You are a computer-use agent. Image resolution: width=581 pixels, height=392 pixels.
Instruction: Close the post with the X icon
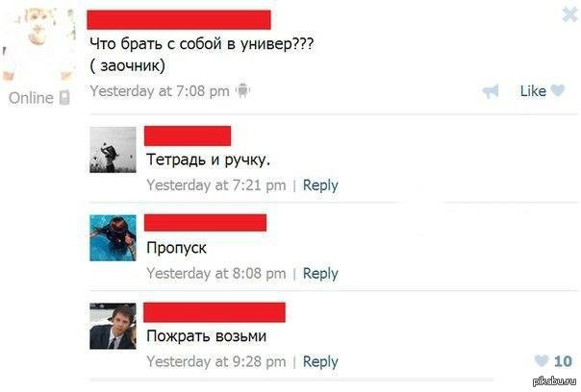click(568, 13)
